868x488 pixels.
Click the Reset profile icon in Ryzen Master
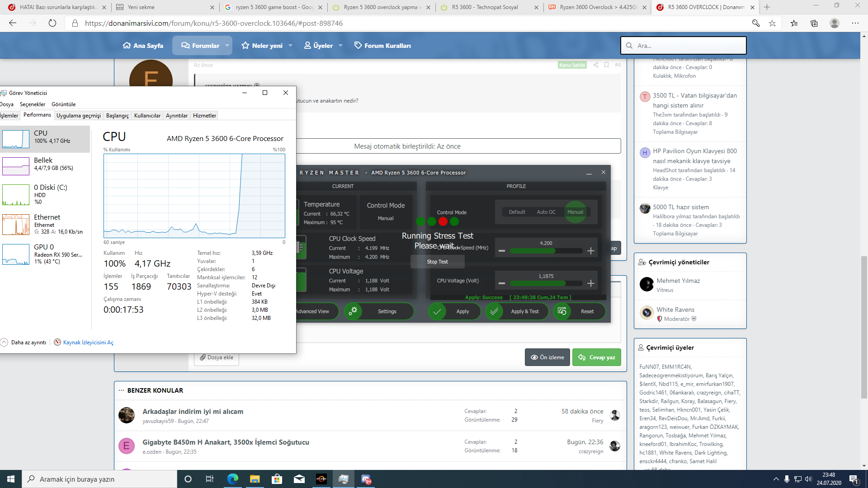(562, 311)
